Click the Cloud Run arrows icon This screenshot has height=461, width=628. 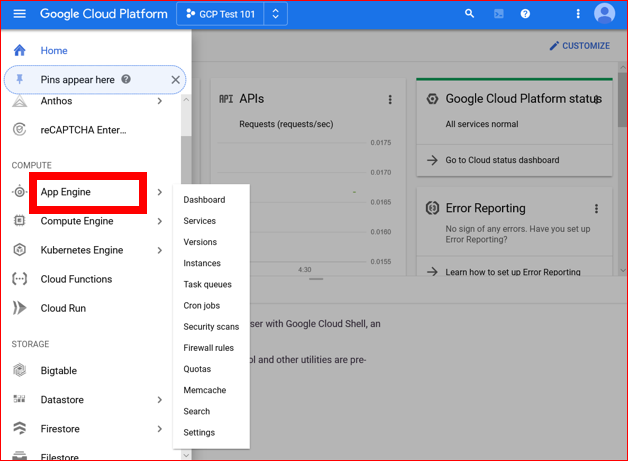click(20, 308)
